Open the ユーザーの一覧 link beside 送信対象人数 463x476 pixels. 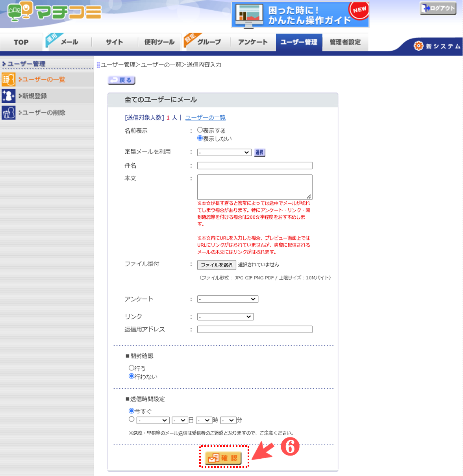coord(206,118)
